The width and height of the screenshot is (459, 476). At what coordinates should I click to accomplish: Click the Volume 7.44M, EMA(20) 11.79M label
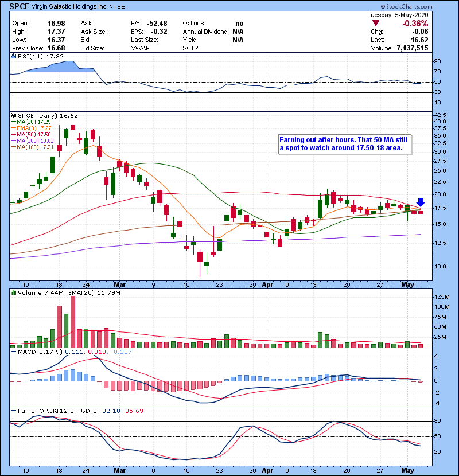tap(69, 292)
